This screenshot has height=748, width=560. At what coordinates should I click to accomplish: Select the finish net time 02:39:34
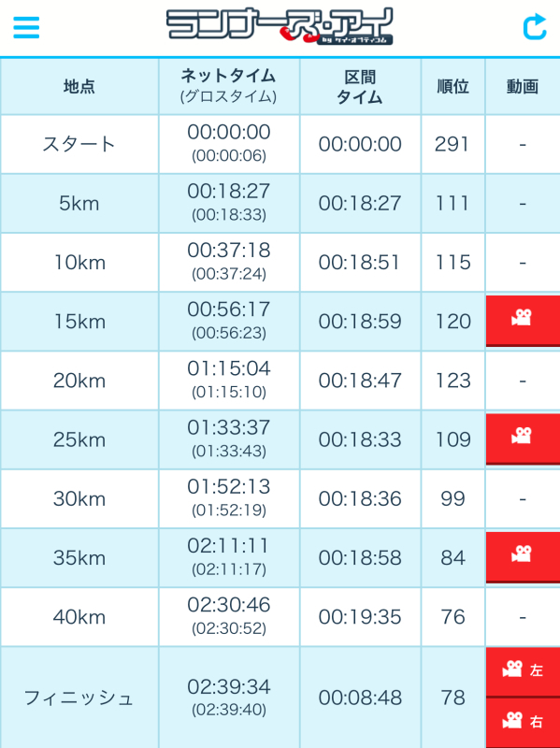229,687
